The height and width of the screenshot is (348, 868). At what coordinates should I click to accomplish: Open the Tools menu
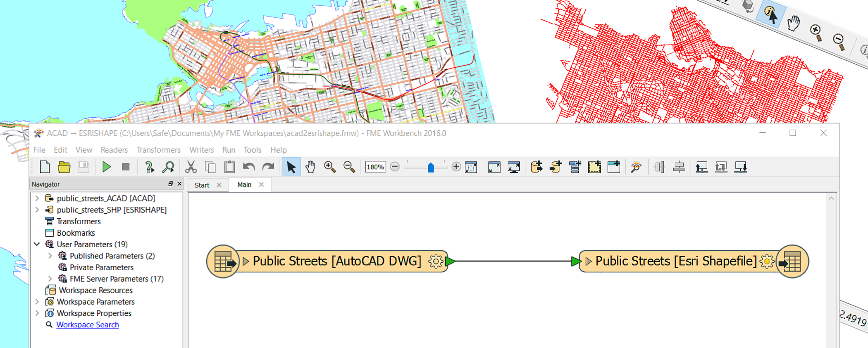(252, 150)
